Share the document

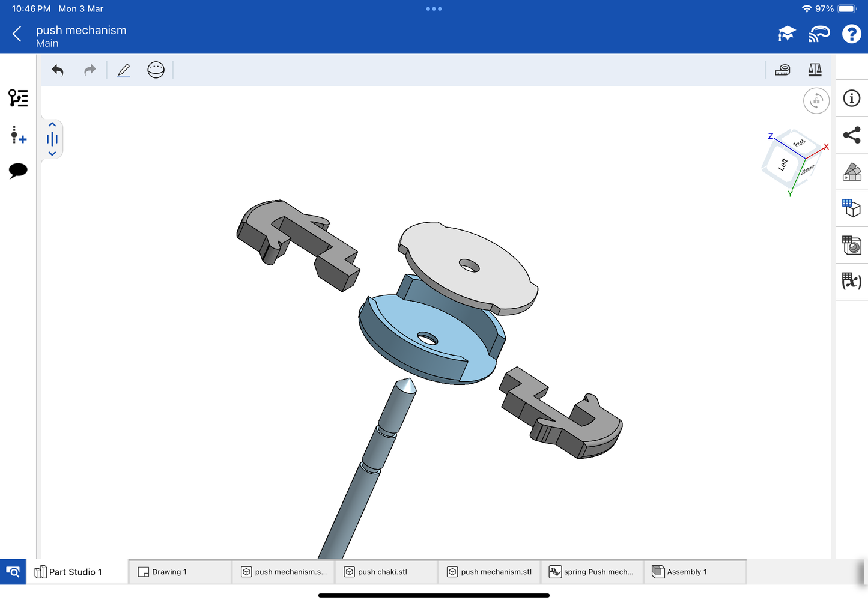click(x=851, y=135)
